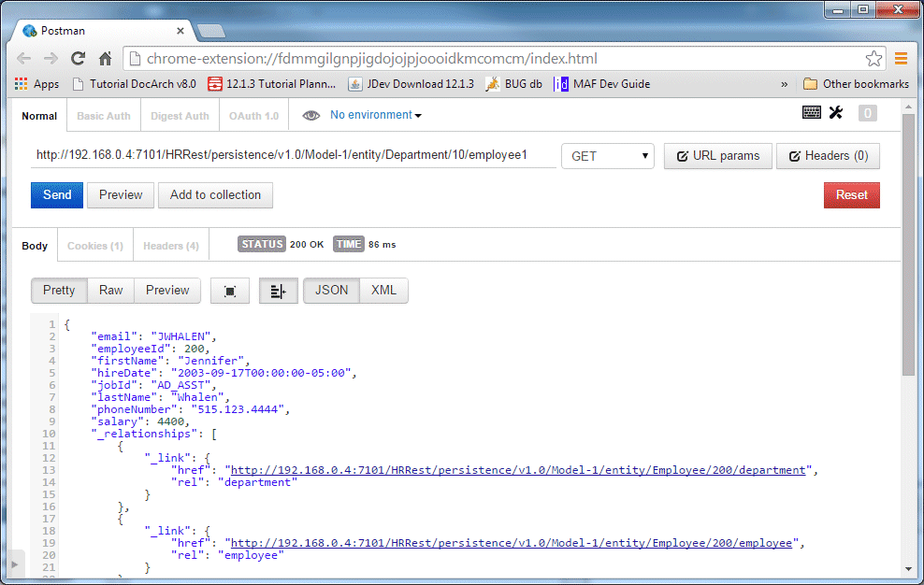Open keyboard shortcuts via keyboard icon

click(812, 112)
